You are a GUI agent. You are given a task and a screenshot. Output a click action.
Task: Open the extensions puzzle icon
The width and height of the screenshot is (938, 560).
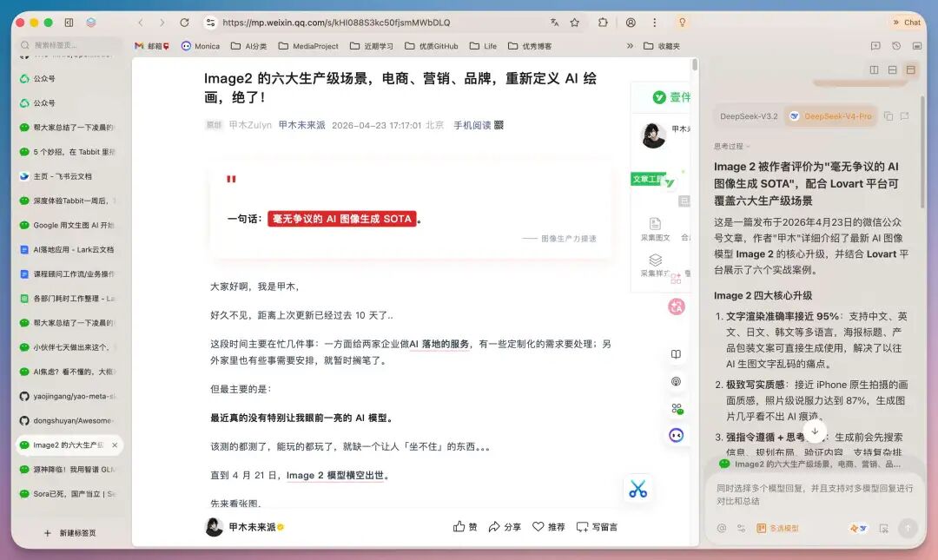click(x=603, y=23)
